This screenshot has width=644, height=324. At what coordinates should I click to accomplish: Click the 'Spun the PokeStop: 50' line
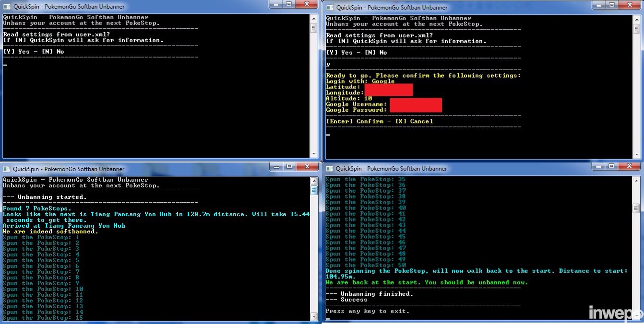coord(366,266)
